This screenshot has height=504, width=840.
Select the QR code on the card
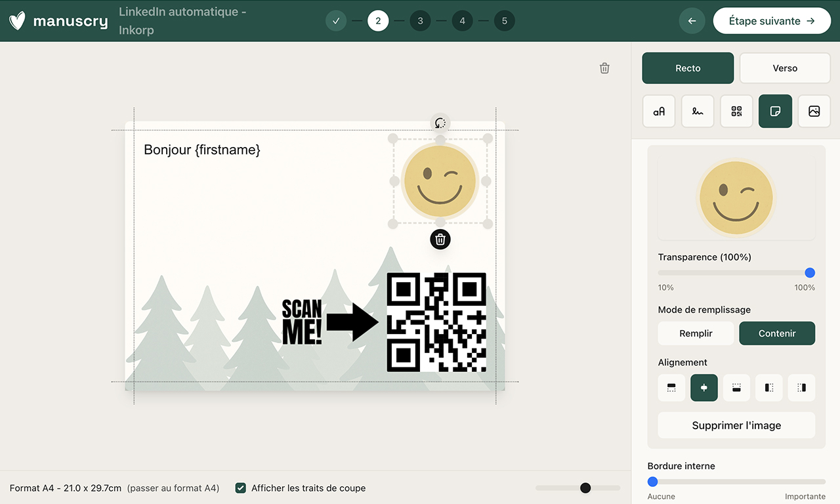click(436, 322)
